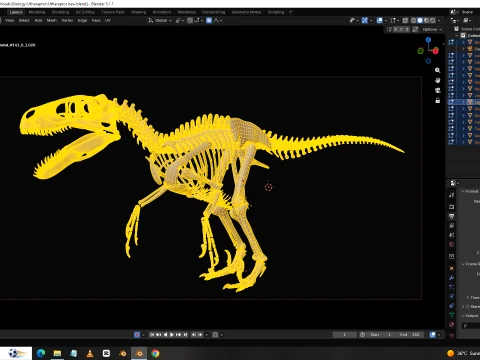Open the Edge menu
The width and height of the screenshot is (480, 360).
pos(82,20)
